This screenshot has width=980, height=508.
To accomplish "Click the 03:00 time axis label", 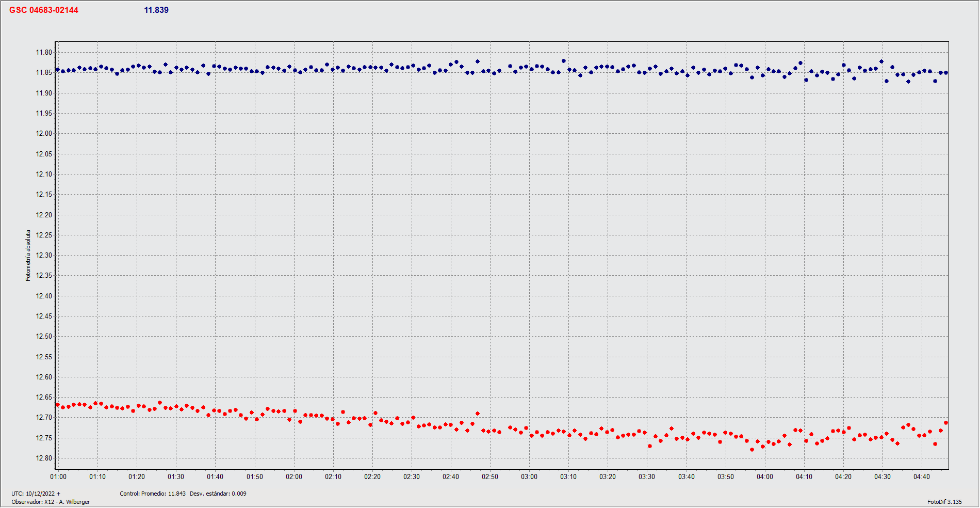I will [529, 477].
